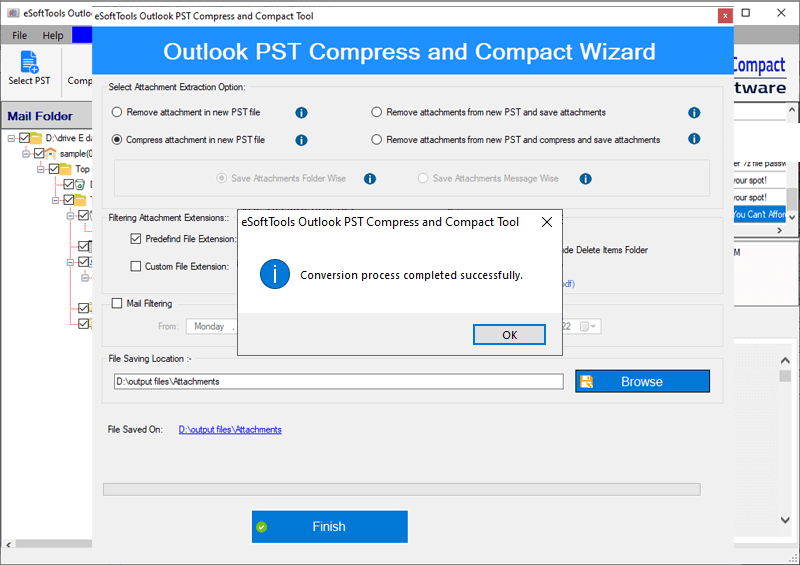Collapse the Top folder tree node
Screen dimensions: 800x565
pyautogui.click(x=41, y=169)
